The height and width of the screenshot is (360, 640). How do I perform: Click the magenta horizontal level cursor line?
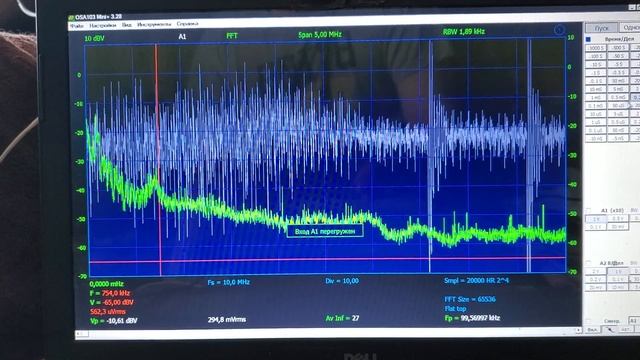click(x=327, y=260)
